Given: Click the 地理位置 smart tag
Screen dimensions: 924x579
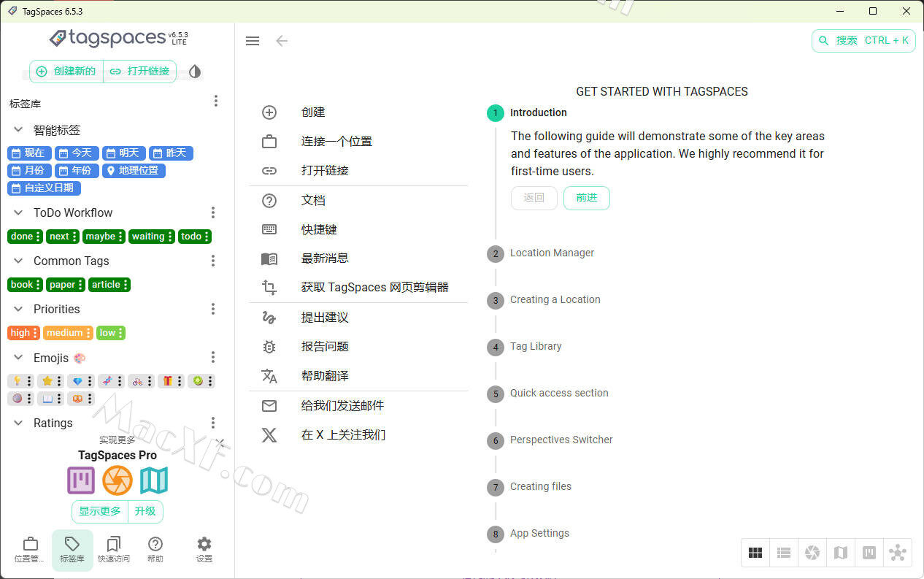Looking at the screenshot, I should coord(134,170).
